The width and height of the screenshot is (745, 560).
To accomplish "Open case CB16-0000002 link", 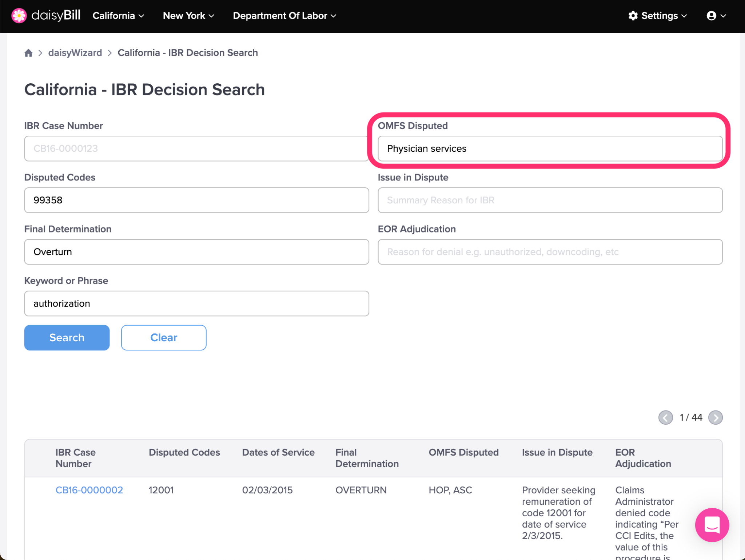I will pos(89,490).
